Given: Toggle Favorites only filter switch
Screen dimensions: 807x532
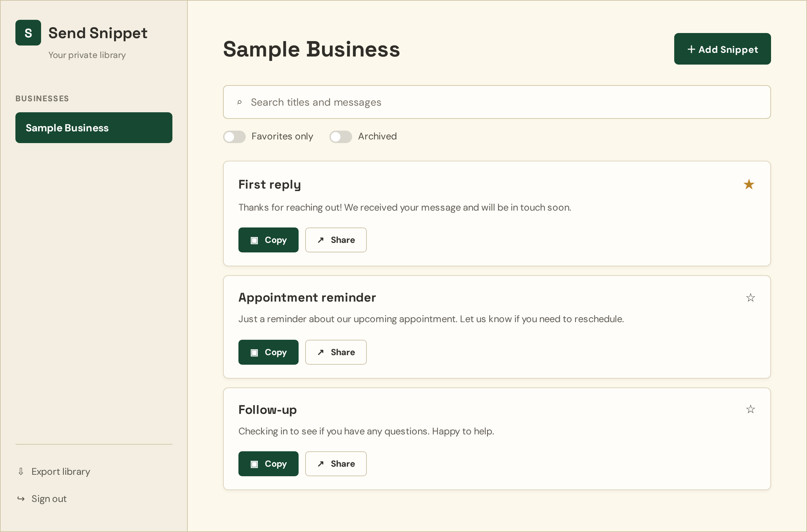Looking at the screenshot, I should click(x=234, y=137).
